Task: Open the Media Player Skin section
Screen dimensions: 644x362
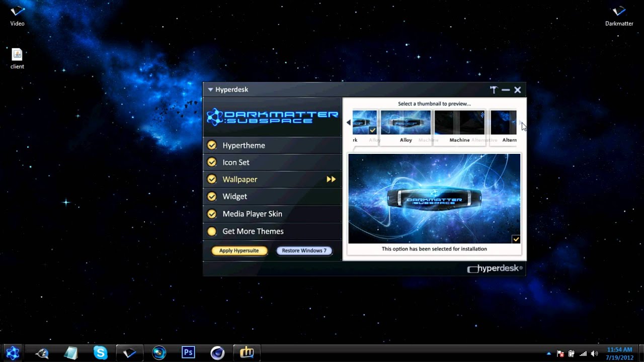Action: tap(272, 214)
